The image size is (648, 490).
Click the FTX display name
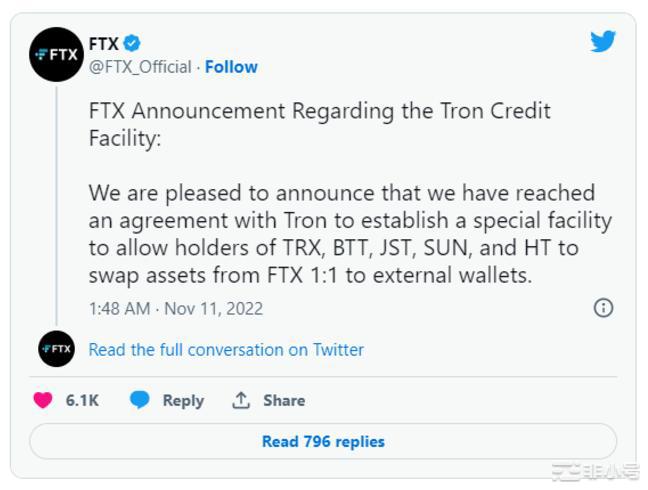pyautogui.click(x=103, y=43)
